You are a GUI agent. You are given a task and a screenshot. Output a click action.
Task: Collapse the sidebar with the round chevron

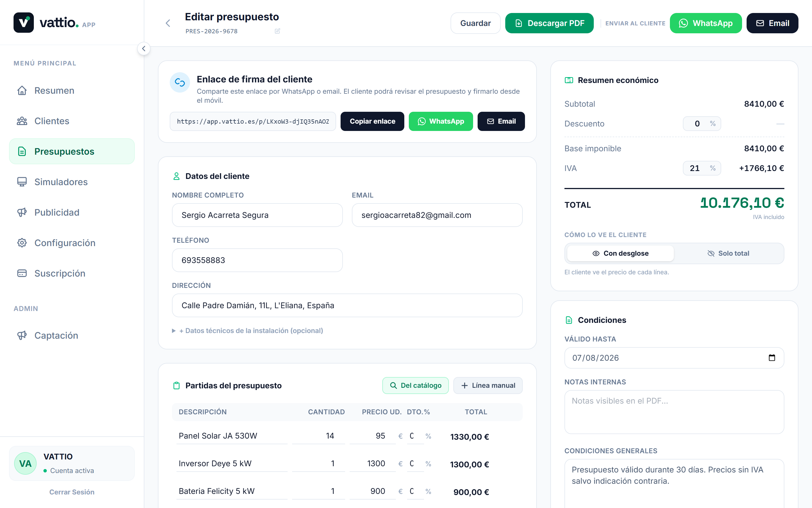tap(144, 49)
